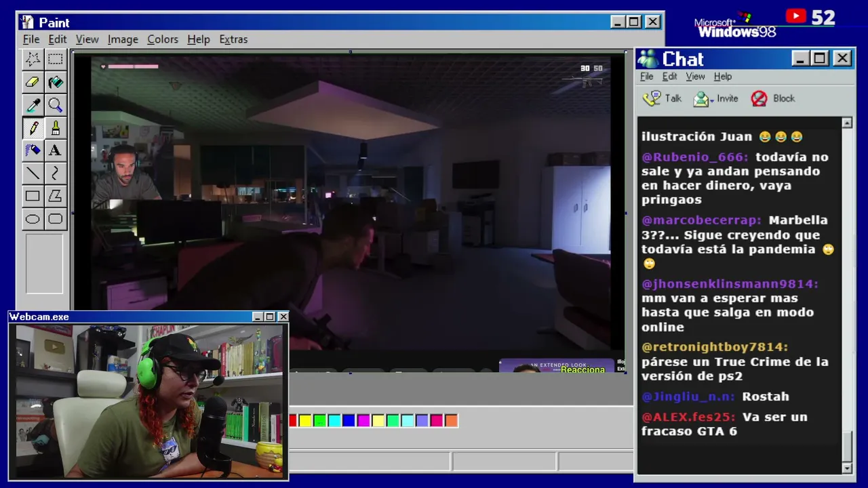Open the Edit menu in Paint

58,39
